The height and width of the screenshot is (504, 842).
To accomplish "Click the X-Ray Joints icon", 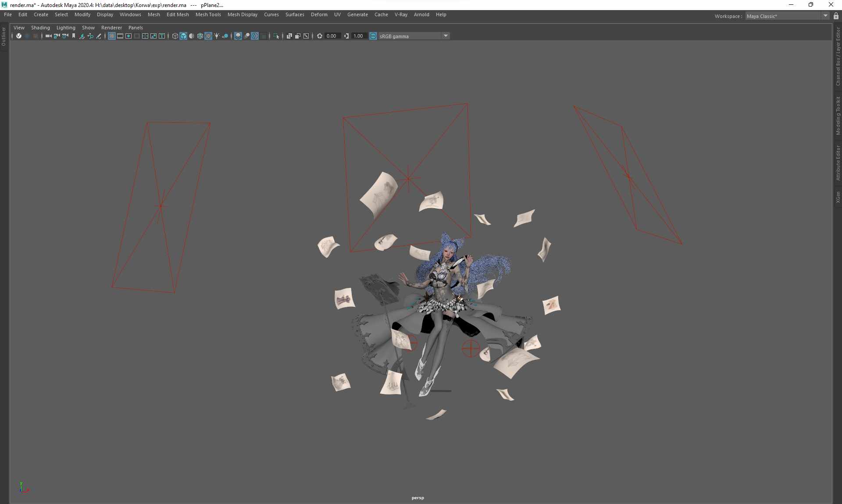I will (x=306, y=36).
